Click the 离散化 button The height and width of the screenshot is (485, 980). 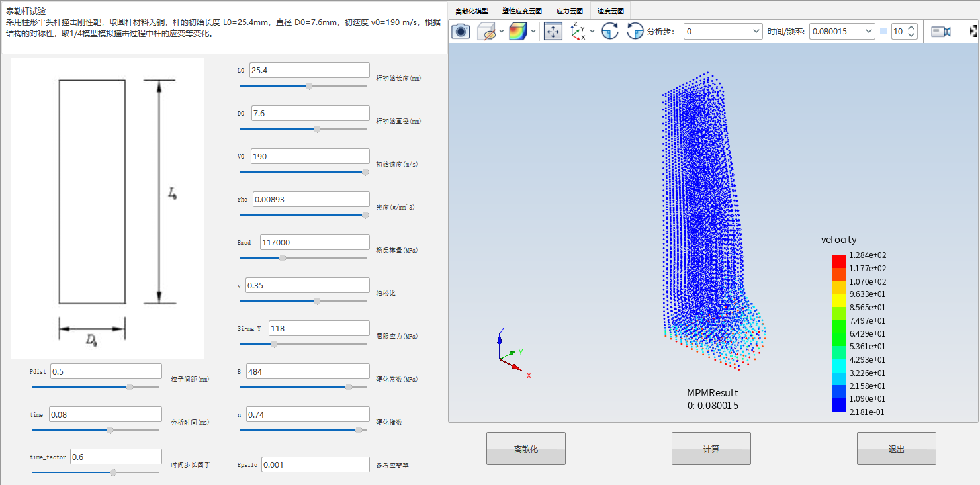(526, 449)
